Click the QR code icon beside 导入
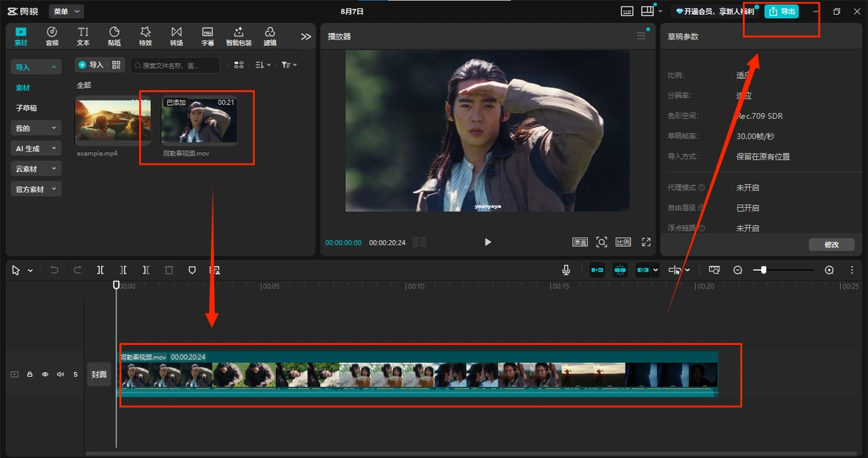Viewport: 868px width, 458px height. click(x=117, y=65)
